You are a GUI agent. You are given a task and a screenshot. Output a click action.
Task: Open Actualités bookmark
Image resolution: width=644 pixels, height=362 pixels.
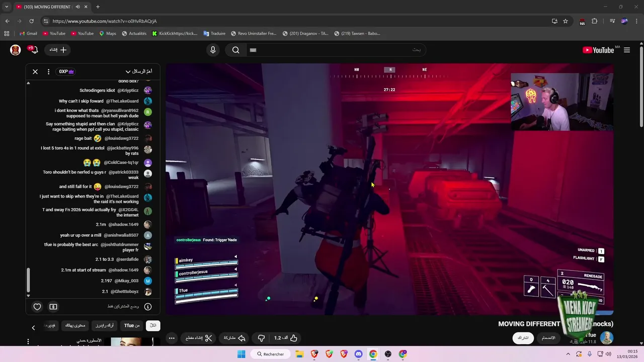[134, 34]
